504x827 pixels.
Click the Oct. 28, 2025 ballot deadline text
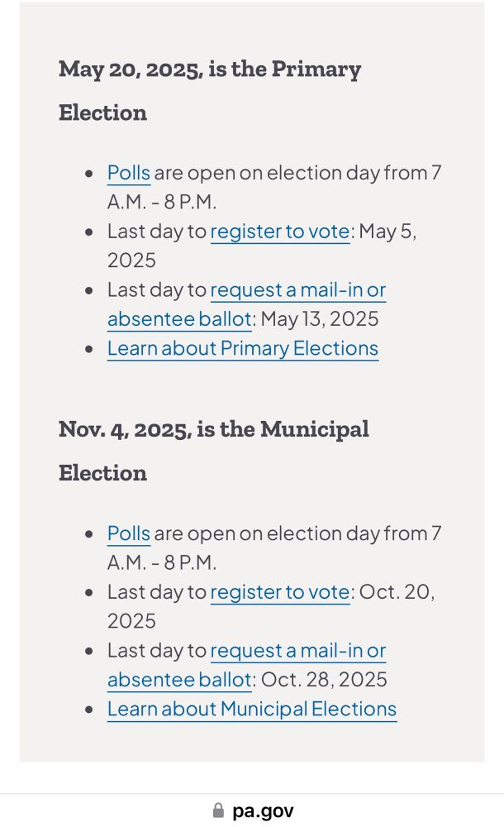(324, 680)
